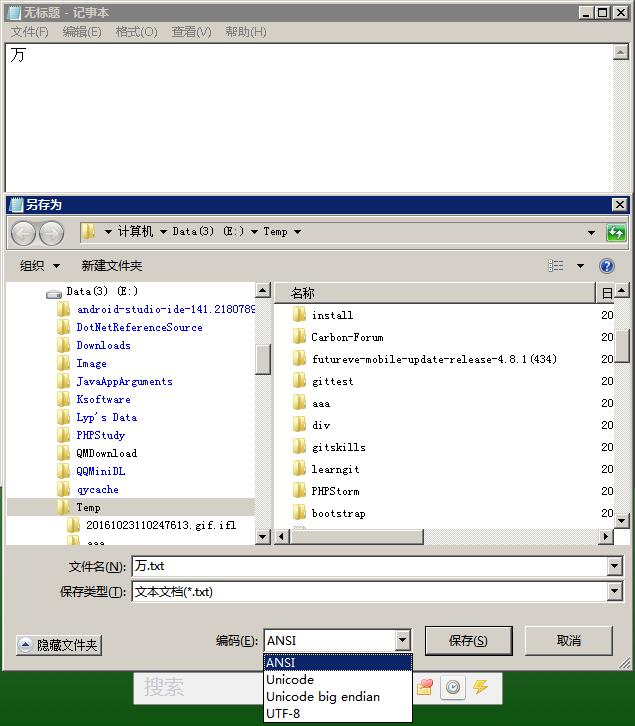Select the PHPStudy folder in tree

pyautogui.click(x=101, y=435)
